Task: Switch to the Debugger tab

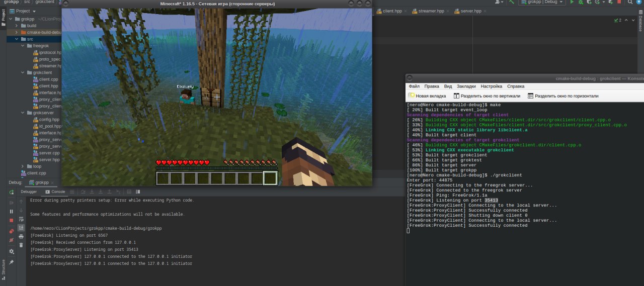Action: click(x=29, y=192)
